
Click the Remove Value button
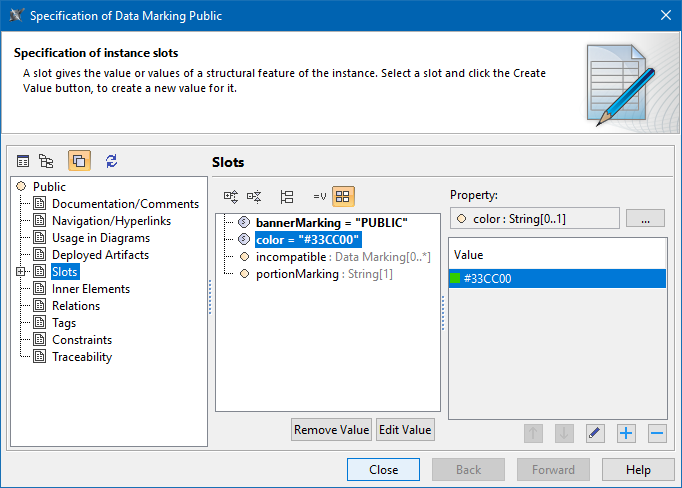(x=331, y=430)
